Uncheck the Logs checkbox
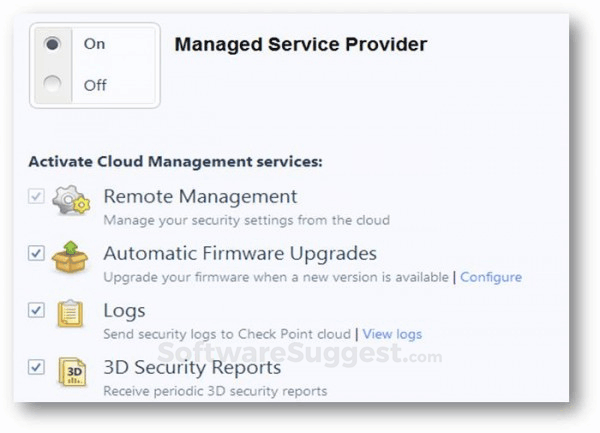Image resolution: width=600 pixels, height=433 pixels. 36,310
